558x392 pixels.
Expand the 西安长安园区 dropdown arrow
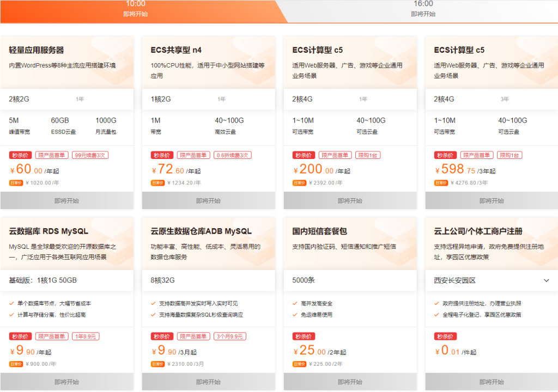[546, 280]
